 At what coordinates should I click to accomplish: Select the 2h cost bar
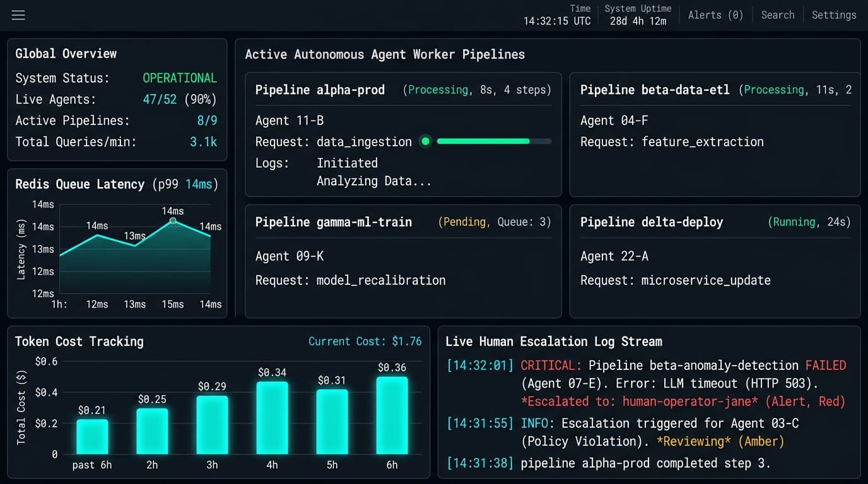(152, 431)
